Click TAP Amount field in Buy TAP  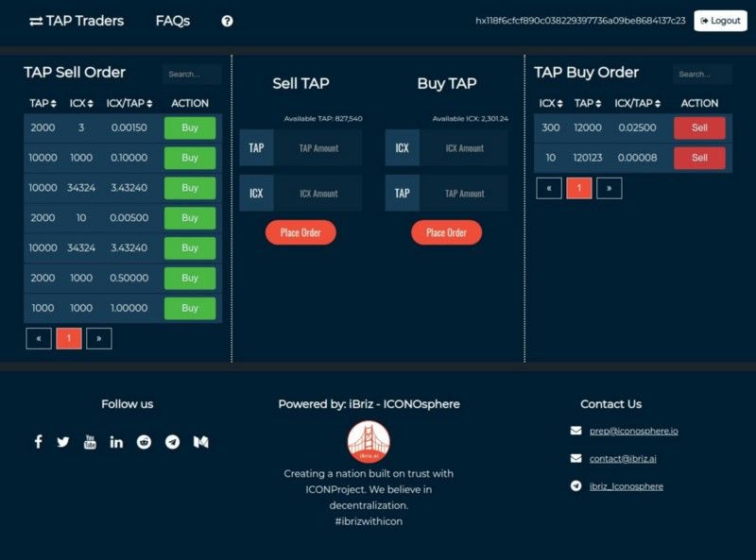pyautogui.click(x=464, y=194)
